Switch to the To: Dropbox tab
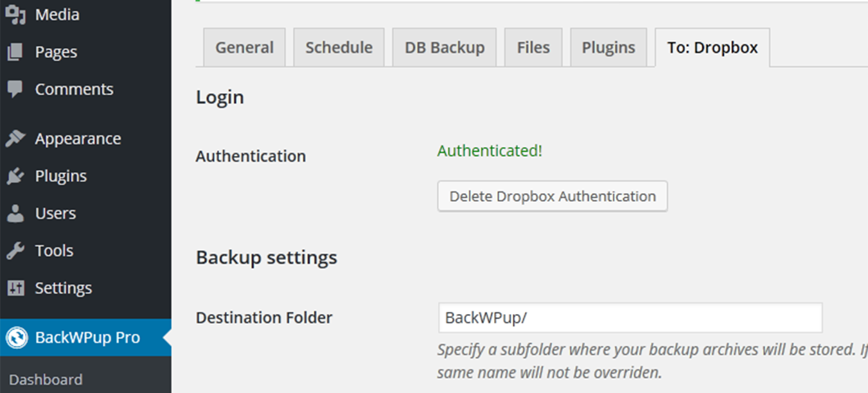Screen dimensions: 868x393 pos(712,47)
